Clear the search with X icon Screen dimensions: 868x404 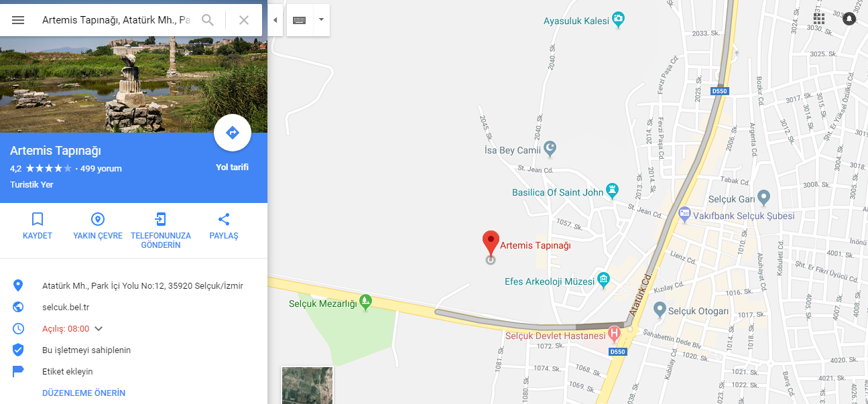(244, 20)
